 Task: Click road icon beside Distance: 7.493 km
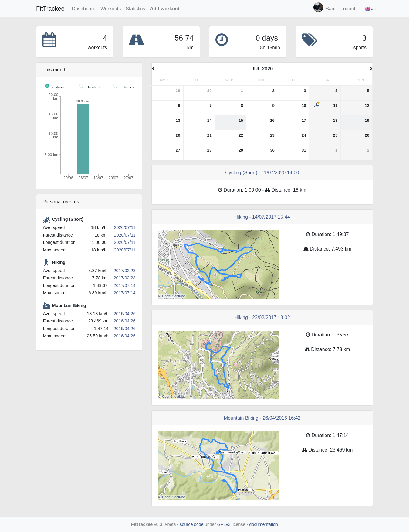coord(306,249)
